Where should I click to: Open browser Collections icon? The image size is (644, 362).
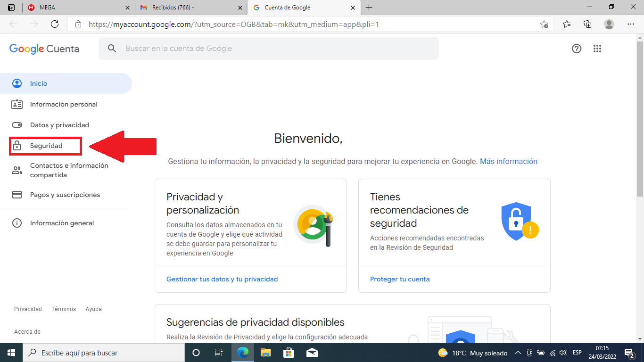coord(587,24)
